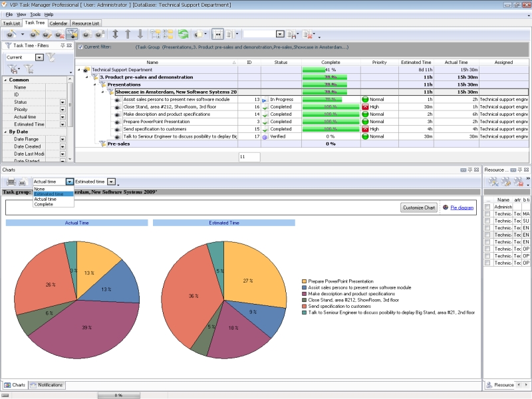Screen dimensions: 532x399
Task: Click the New Task toolbar icon
Action: click(11, 34)
